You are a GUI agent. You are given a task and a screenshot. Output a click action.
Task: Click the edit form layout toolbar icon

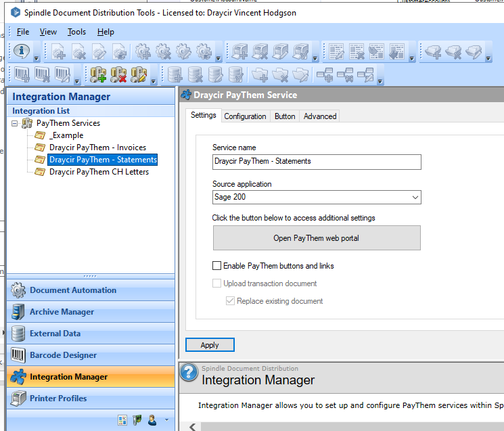(x=336, y=51)
